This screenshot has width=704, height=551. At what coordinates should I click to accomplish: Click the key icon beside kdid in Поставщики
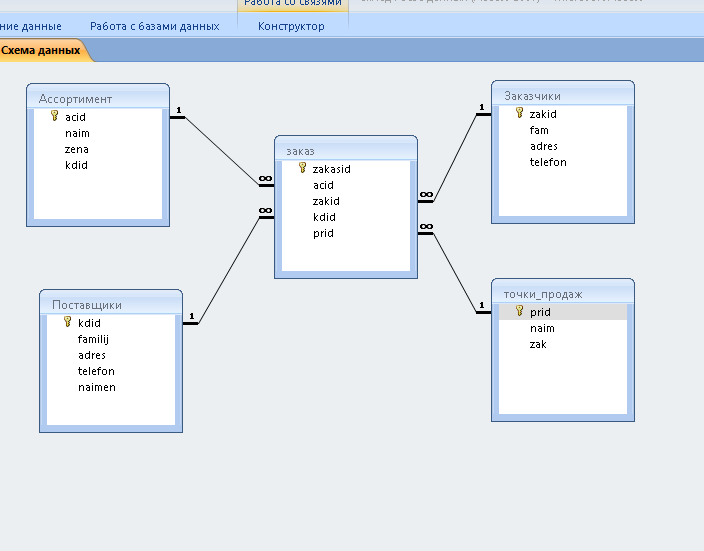pyautogui.click(x=68, y=322)
